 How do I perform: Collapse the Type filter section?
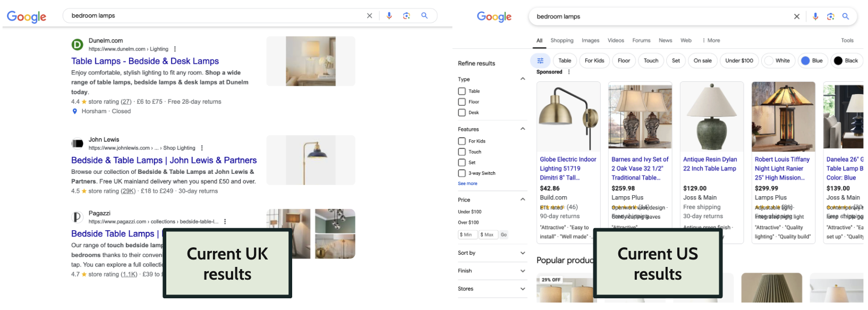pyautogui.click(x=523, y=79)
